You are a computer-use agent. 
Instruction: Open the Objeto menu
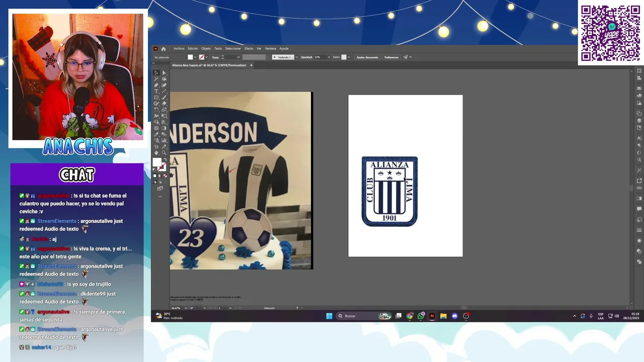pos(206,49)
